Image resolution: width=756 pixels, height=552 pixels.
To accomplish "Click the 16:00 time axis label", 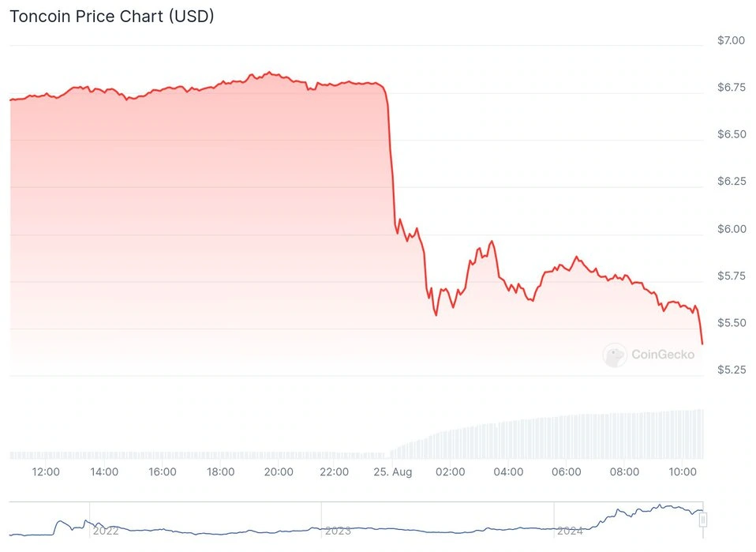I will tap(163, 472).
